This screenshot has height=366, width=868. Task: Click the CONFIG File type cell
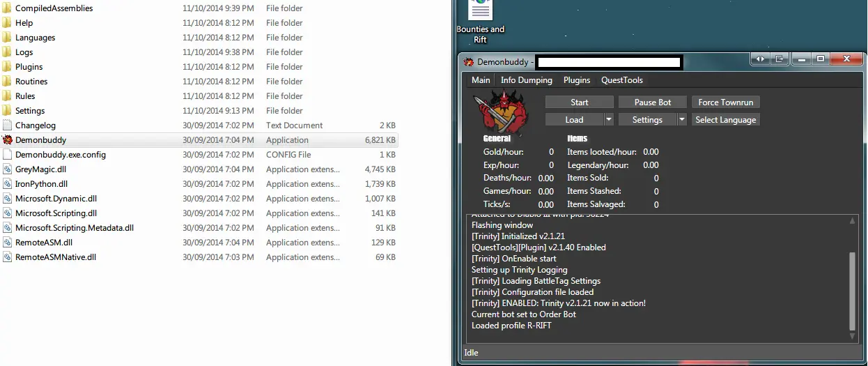(289, 155)
